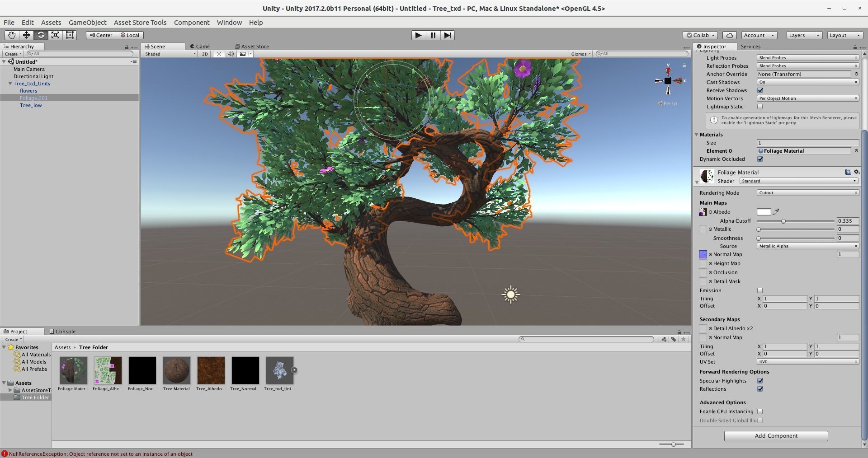The height and width of the screenshot is (458, 868).
Task: Adjust the project icon size slider
Action: pos(673,444)
